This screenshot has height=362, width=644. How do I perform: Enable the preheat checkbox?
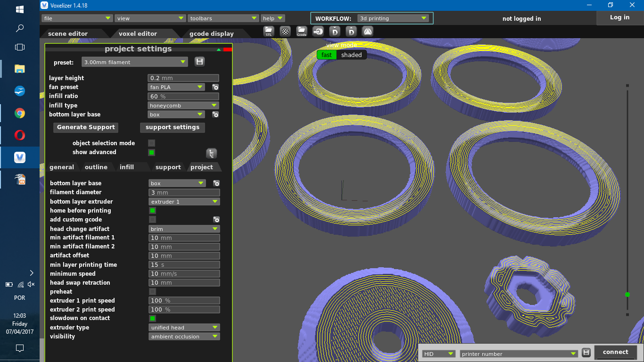pos(152,292)
